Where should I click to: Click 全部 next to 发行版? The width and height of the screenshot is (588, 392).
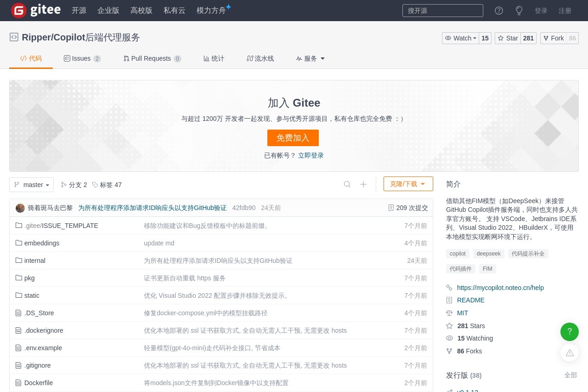[x=571, y=375]
